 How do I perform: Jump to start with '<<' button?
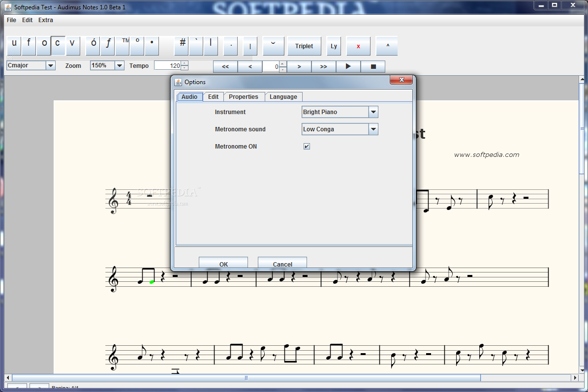click(225, 67)
